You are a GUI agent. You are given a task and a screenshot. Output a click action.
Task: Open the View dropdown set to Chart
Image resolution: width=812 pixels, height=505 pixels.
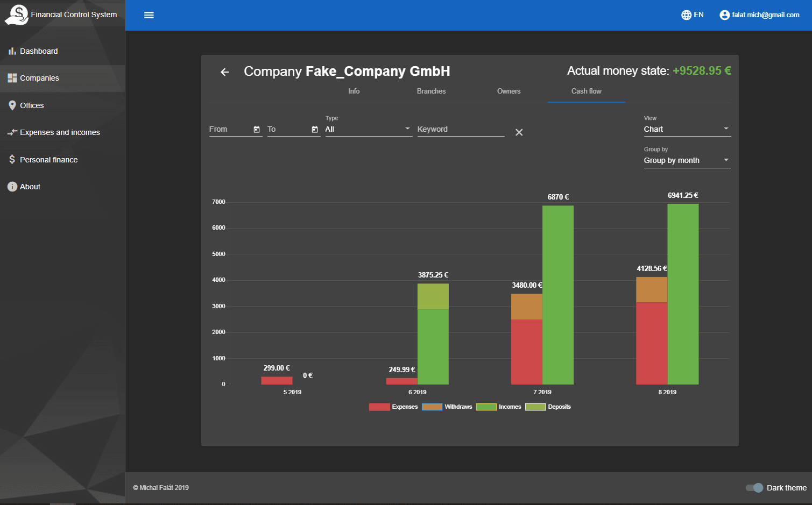pyautogui.click(x=687, y=129)
